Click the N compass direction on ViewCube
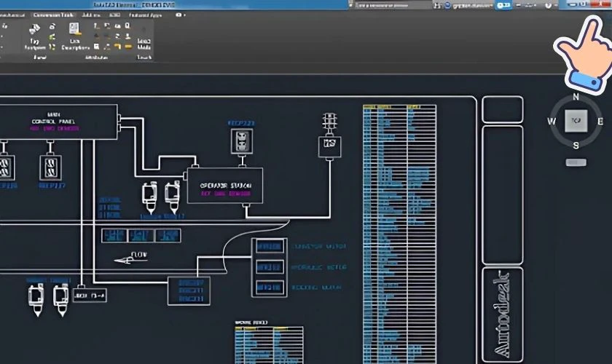The width and height of the screenshot is (612, 364). 576,97
